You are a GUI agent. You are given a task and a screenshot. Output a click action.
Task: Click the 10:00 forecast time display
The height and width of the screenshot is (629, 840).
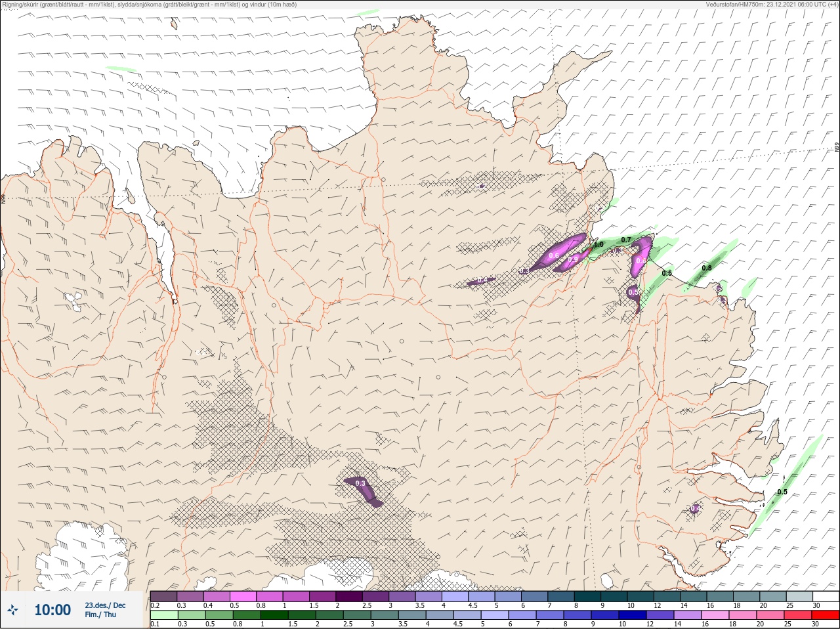(x=52, y=610)
